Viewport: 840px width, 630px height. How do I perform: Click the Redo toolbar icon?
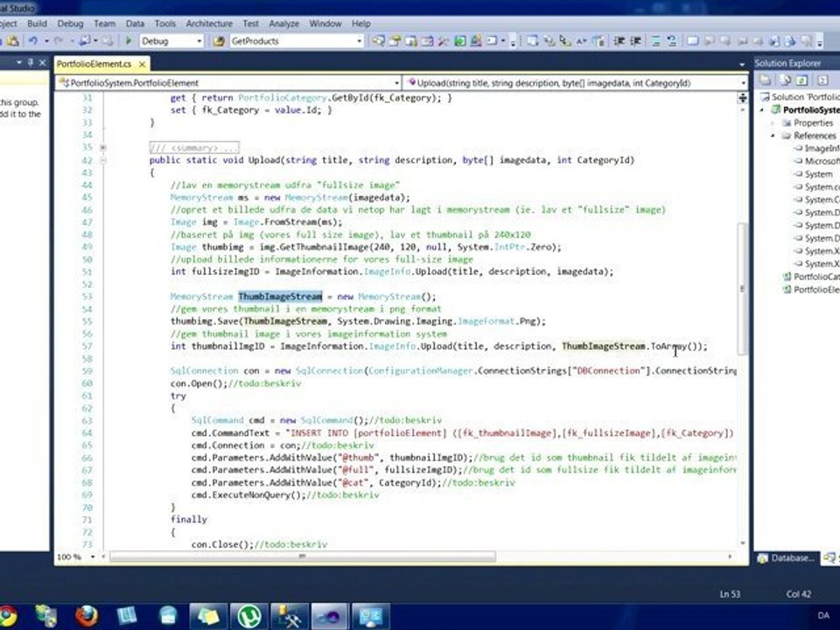point(59,41)
